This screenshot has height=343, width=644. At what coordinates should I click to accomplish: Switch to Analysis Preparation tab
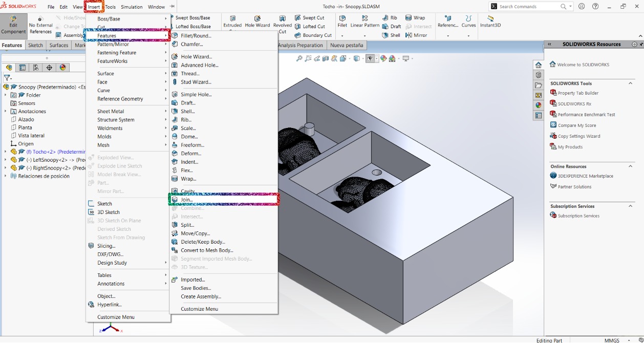click(x=300, y=45)
